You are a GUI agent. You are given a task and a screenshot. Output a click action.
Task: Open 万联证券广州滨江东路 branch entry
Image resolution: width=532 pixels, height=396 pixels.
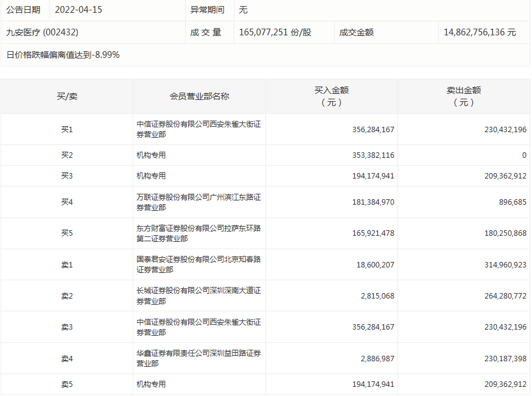[198, 202]
